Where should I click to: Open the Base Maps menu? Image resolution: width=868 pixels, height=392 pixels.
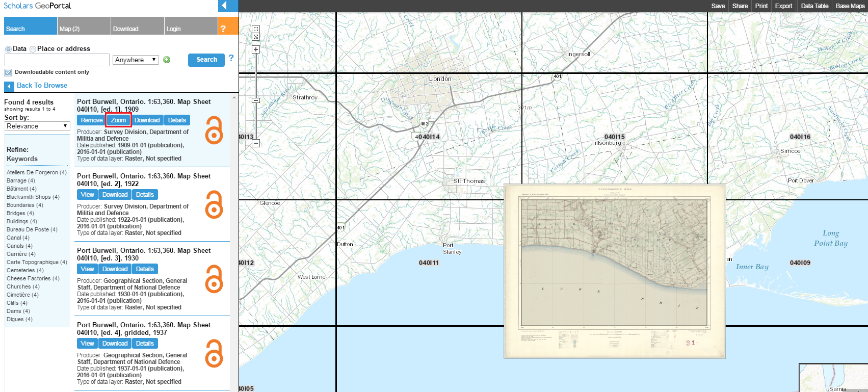(850, 6)
